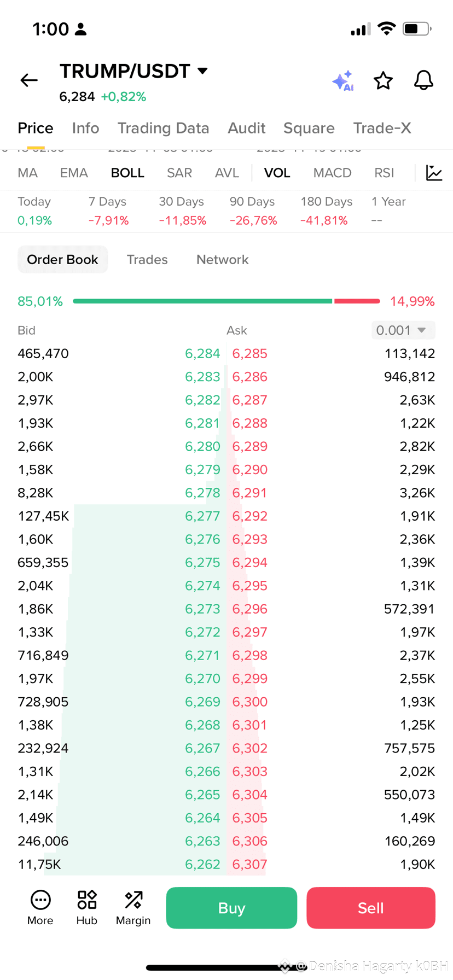This screenshot has width=453, height=980.
Task: Toggle the VOL indicator
Action: 277,173
